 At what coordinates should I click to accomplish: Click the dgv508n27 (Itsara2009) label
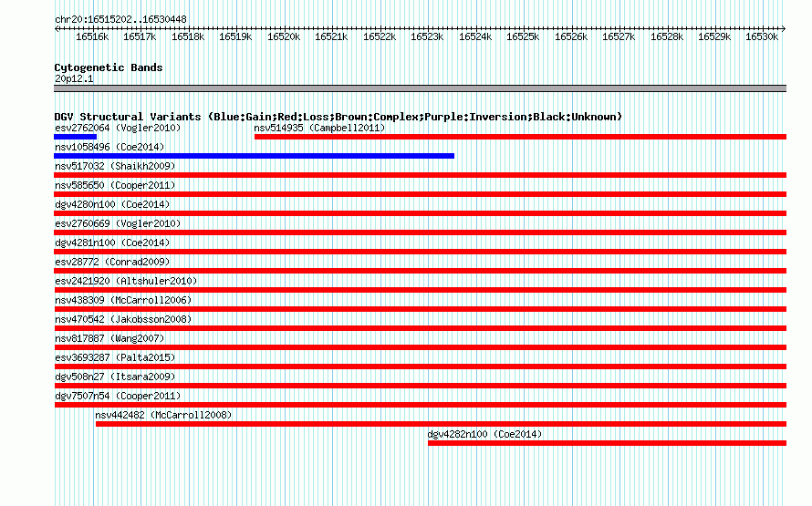(x=115, y=377)
